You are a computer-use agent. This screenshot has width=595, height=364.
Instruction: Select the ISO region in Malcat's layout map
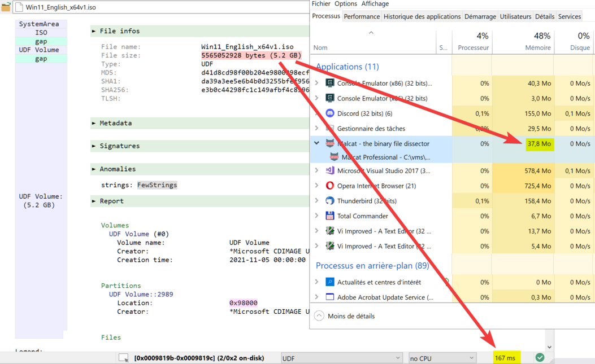click(x=41, y=33)
